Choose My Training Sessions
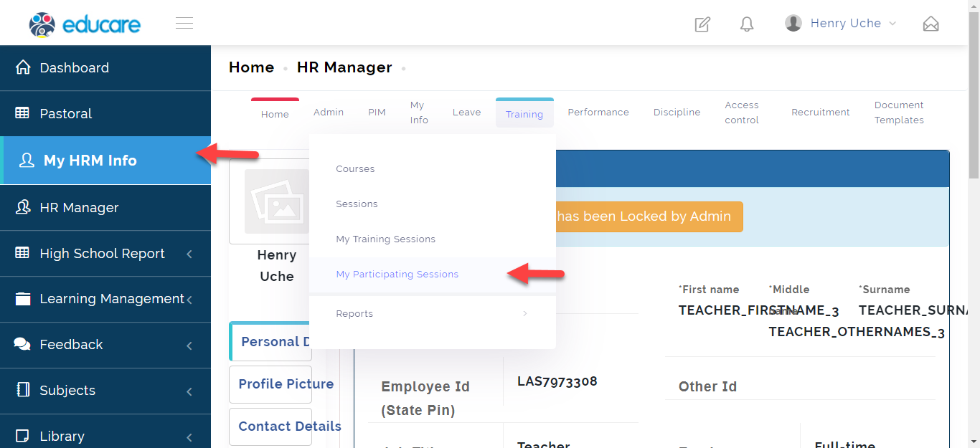 tap(433, 239)
